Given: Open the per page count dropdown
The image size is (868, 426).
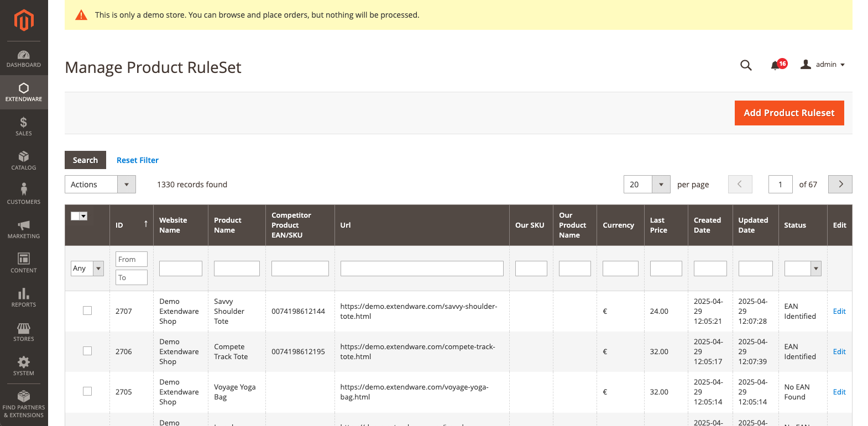Looking at the screenshot, I should 647,185.
